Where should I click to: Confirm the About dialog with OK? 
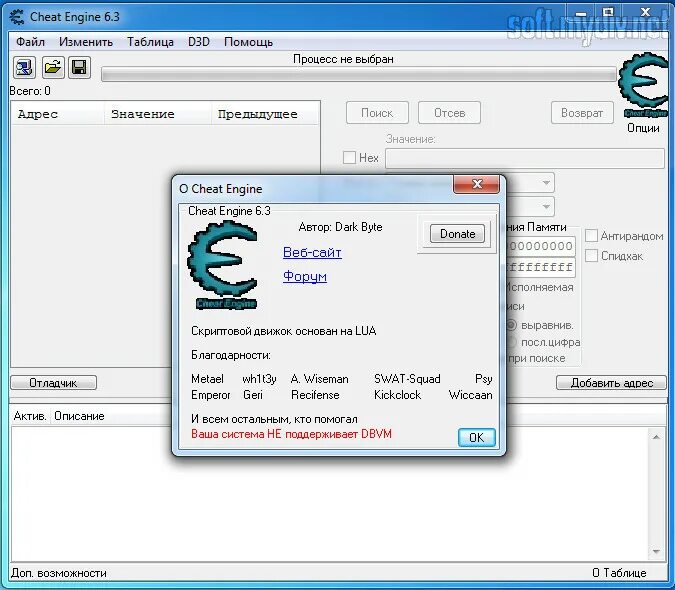pyautogui.click(x=477, y=437)
